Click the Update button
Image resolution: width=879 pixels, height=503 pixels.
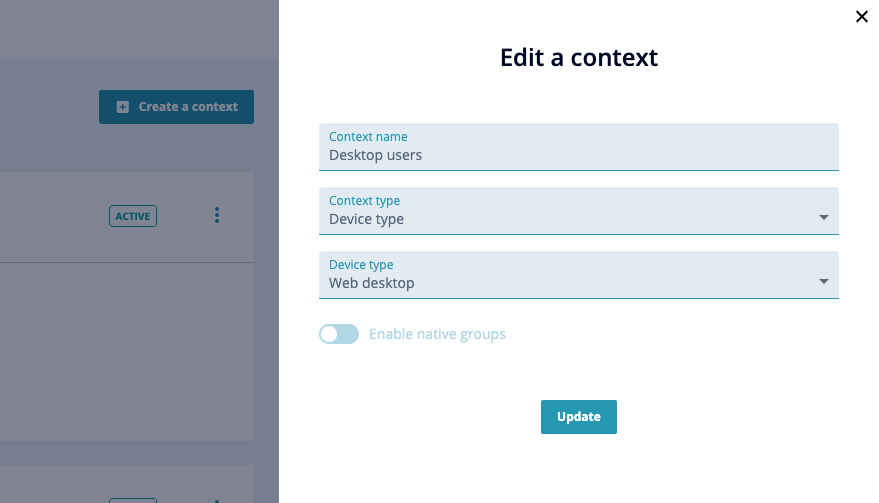coord(579,417)
